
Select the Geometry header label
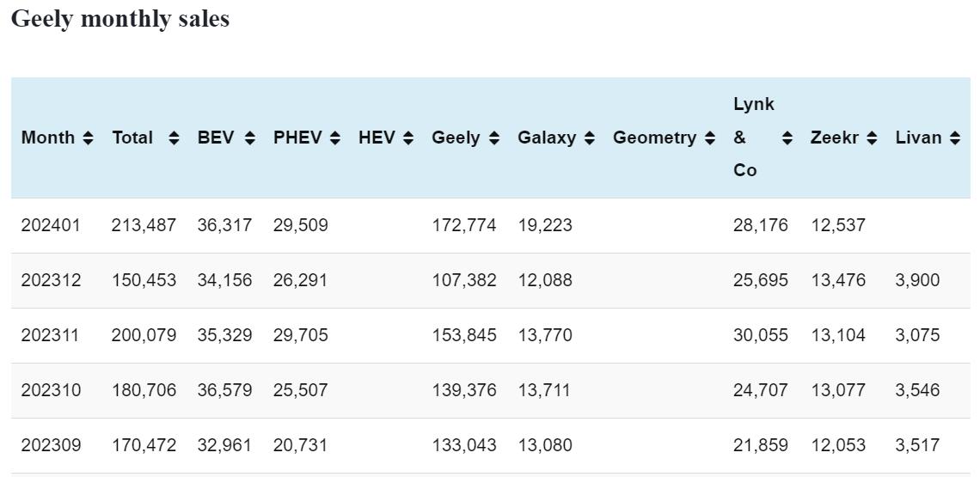click(x=654, y=138)
